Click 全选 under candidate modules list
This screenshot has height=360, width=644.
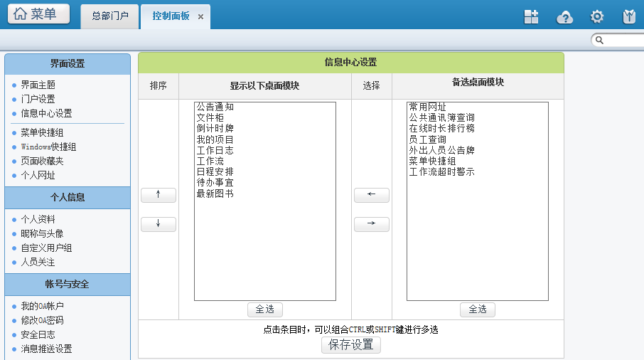coord(477,309)
